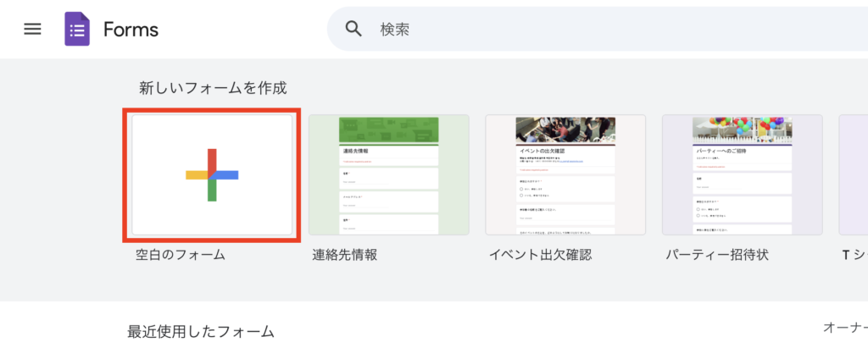Click the Forms title text in header

coord(131,30)
